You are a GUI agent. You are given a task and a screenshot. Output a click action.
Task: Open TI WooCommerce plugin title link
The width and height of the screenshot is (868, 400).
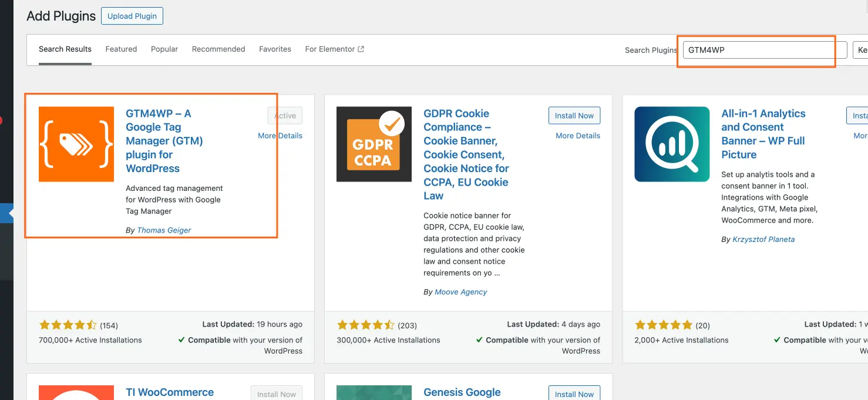pos(170,392)
